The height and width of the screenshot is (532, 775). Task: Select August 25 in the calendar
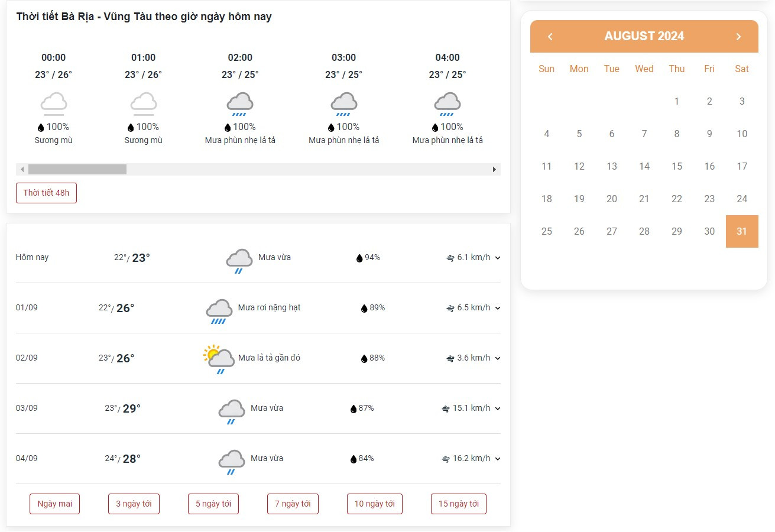click(547, 231)
